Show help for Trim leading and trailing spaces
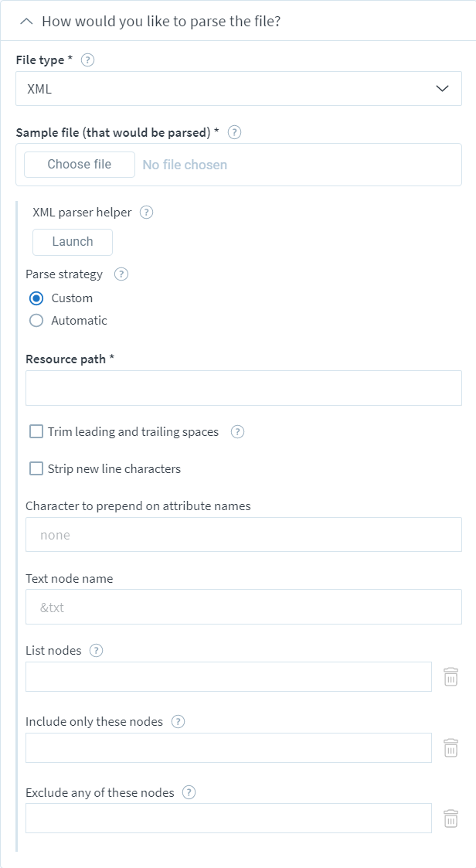The width and height of the screenshot is (476, 868). click(237, 432)
